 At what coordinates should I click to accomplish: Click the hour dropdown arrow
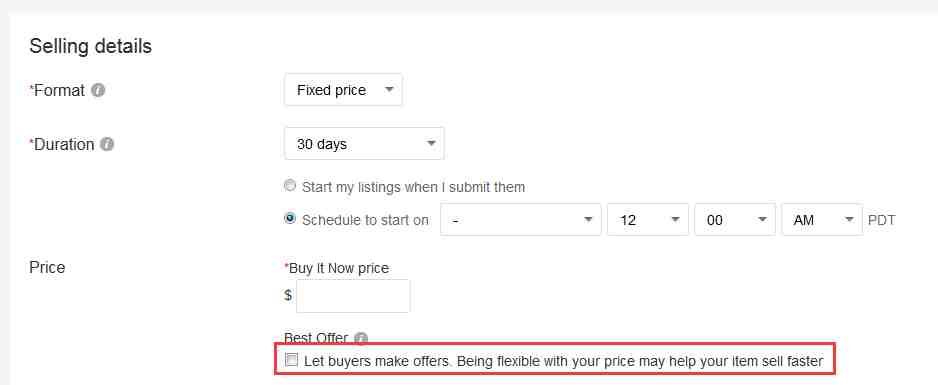point(675,219)
